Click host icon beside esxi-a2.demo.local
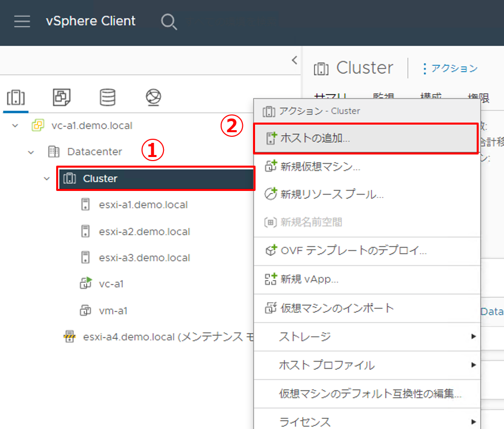 [85, 231]
